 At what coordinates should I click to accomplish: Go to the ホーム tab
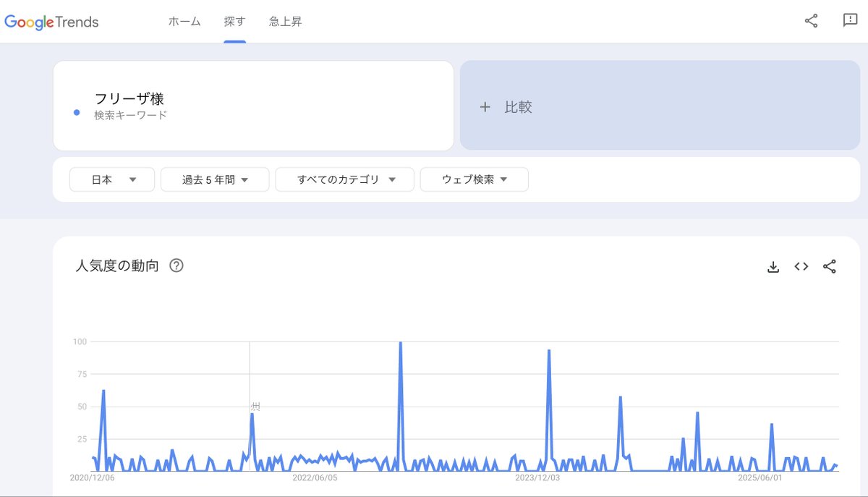[184, 22]
